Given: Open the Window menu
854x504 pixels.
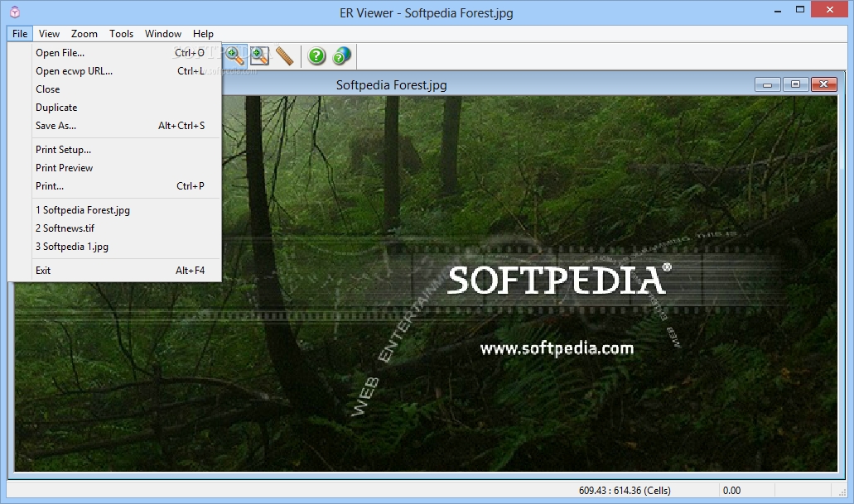Looking at the screenshot, I should click(163, 34).
